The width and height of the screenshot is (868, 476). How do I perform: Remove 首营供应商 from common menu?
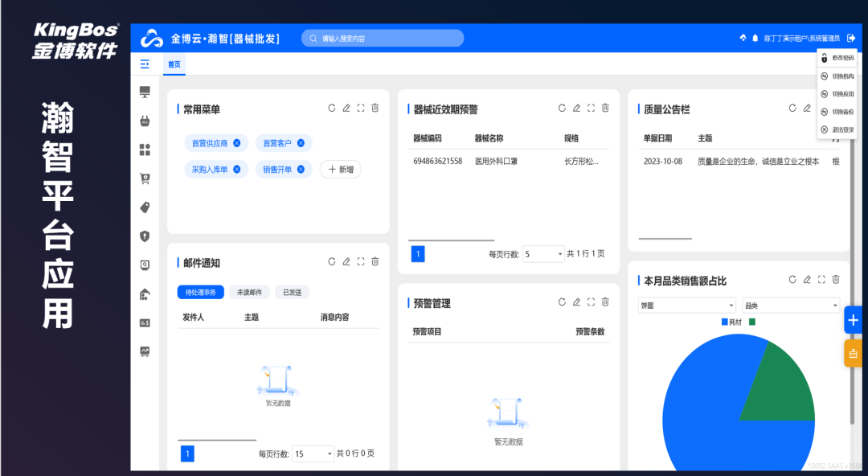[236, 143]
